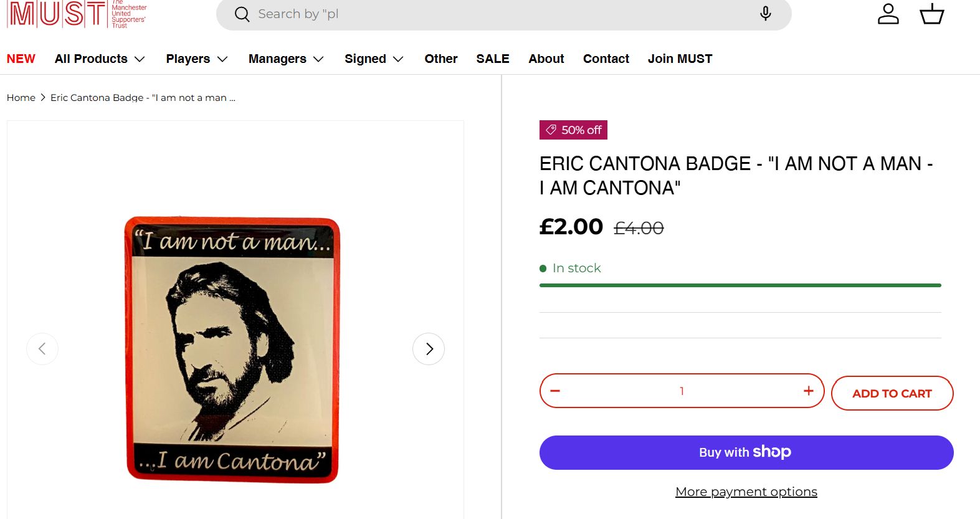The image size is (980, 519).
Task: Open the user account icon
Action: coord(888,14)
